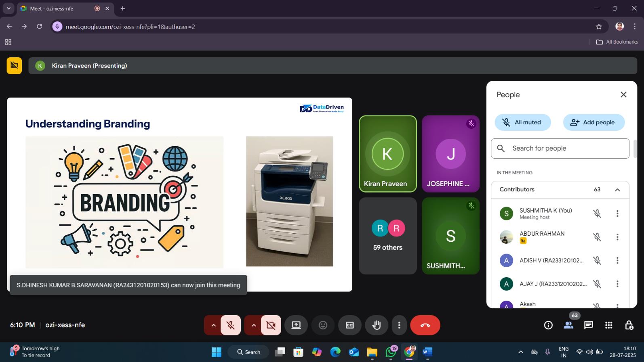Open video settings arrow beside camera
Image resolution: width=644 pixels, height=362 pixels.
coord(253,325)
